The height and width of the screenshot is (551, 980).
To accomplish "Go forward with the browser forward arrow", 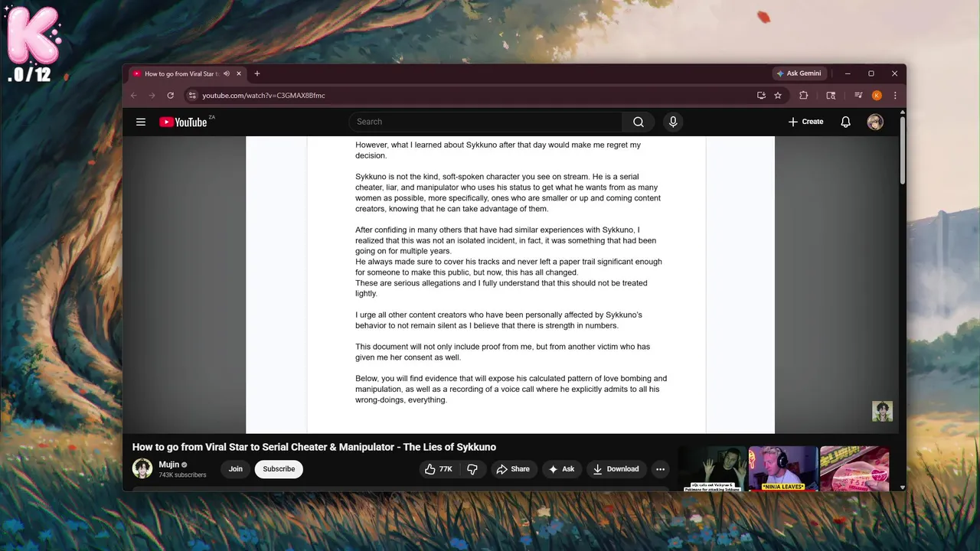I will [x=152, y=96].
